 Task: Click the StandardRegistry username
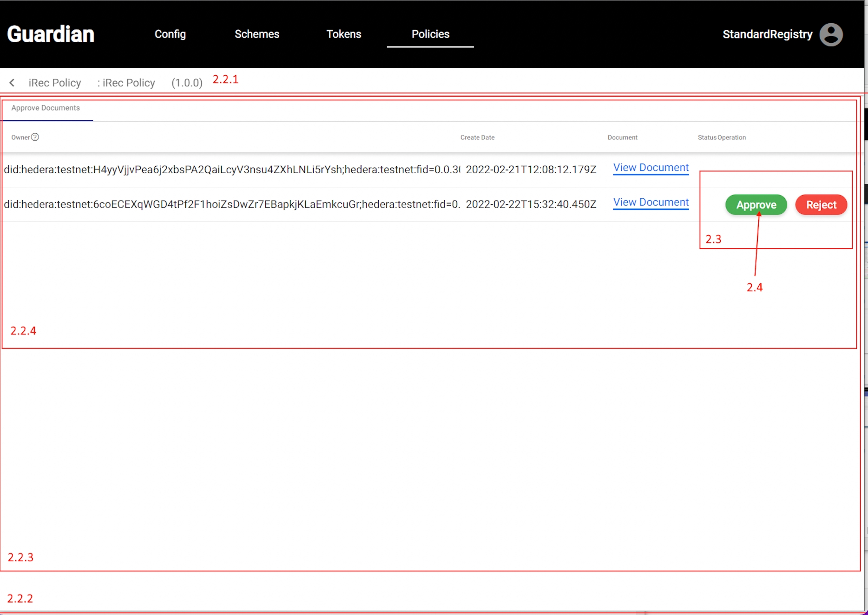[767, 34]
